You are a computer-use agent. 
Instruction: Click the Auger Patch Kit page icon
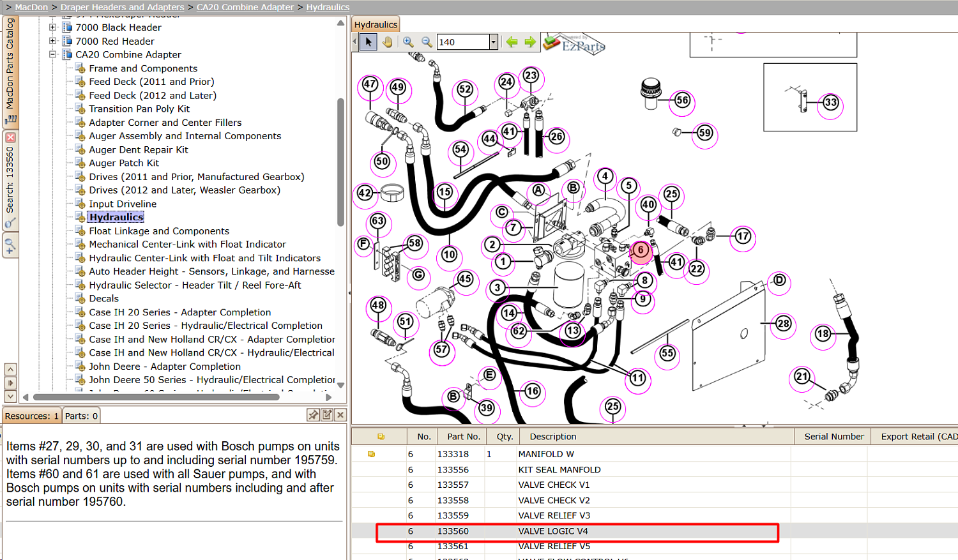80,163
